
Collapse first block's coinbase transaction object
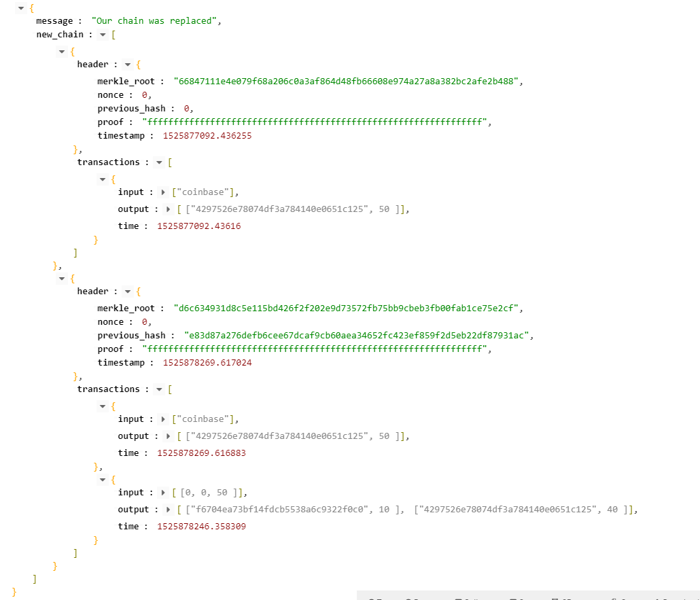(103, 179)
